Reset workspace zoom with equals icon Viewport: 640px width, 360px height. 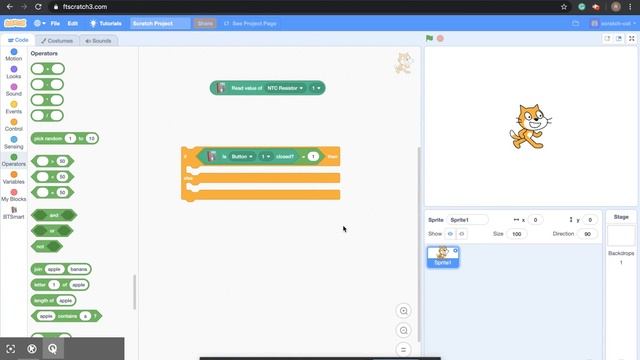click(x=403, y=349)
